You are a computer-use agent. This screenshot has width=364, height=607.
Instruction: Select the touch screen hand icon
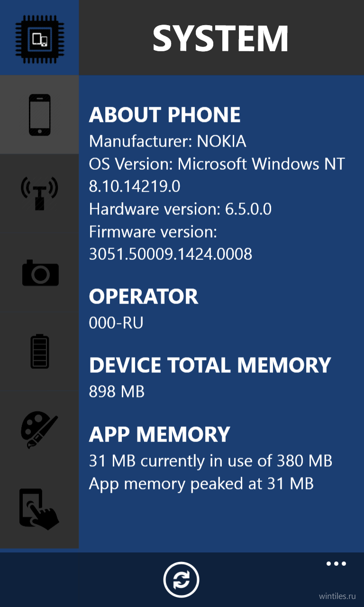click(39, 509)
